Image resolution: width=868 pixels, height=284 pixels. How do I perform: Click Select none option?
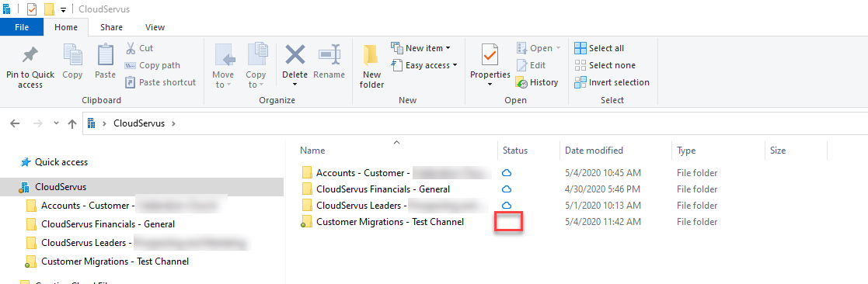[x=605, y=65]
